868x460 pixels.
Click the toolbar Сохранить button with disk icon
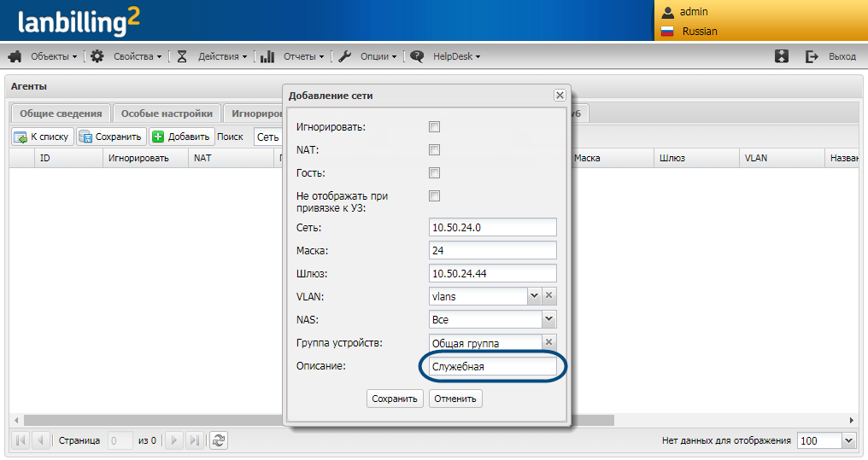click(x=111, y=137)
